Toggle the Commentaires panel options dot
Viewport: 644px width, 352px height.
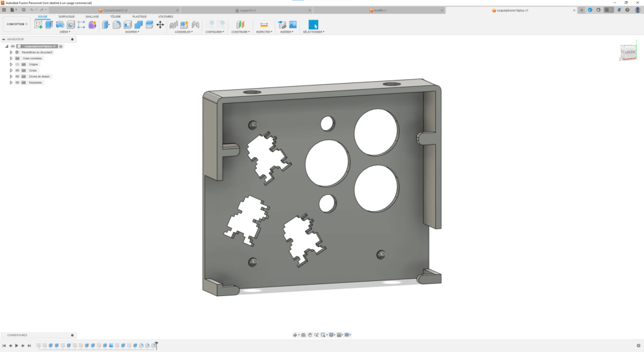point(72,335)
